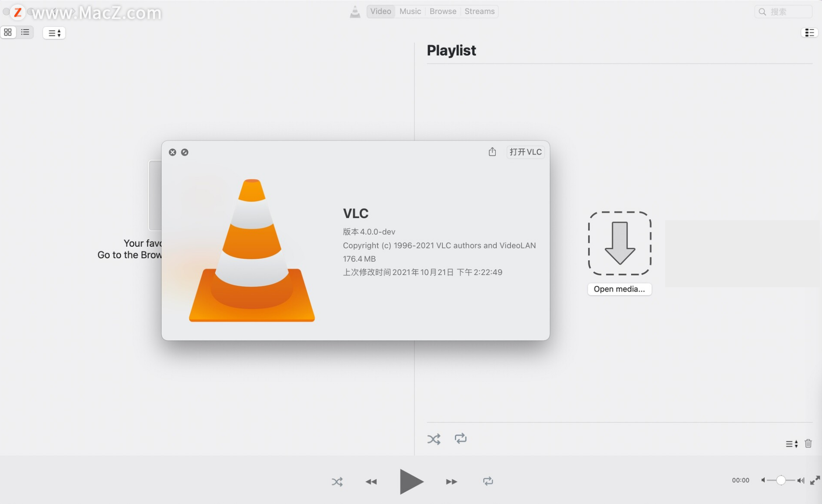The image size is (822, 504).
Task: Toggle repeat in the bottom control bar
Action: [x=488, y=481]
